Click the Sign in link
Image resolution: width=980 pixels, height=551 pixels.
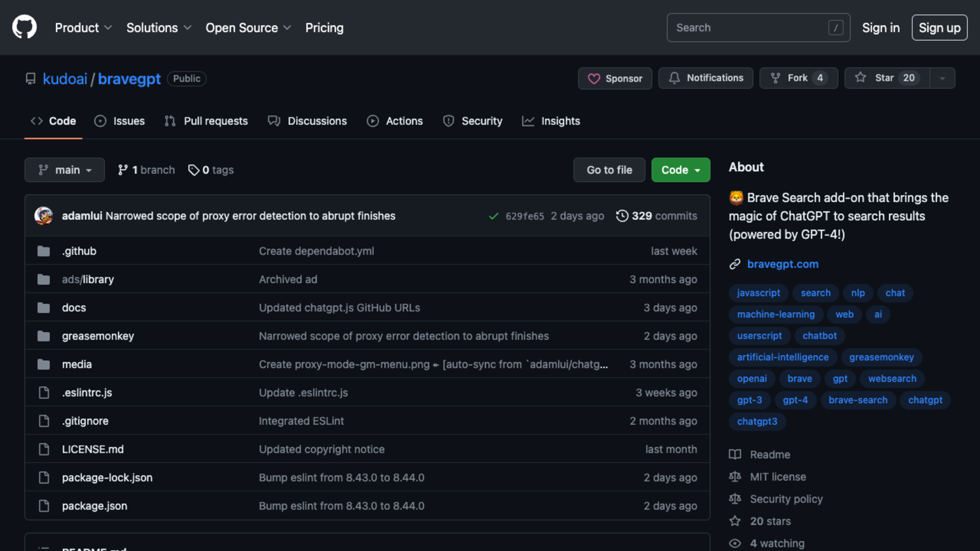[881, 27]
